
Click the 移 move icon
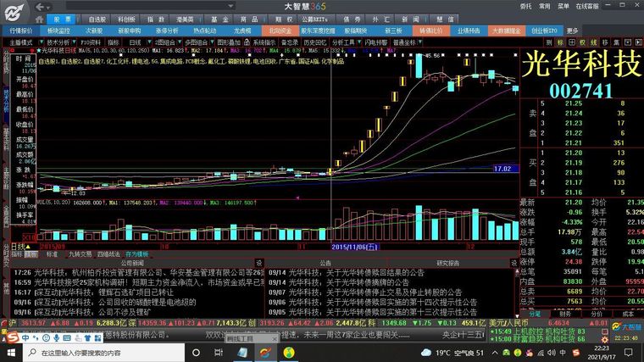tap(605, 42)
